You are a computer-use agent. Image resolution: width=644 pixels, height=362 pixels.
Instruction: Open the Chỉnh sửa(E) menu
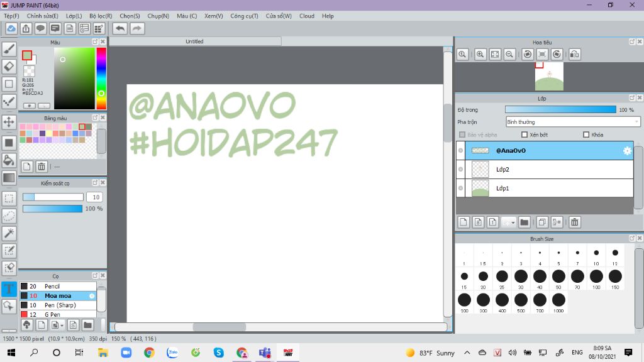click(42, 16)
